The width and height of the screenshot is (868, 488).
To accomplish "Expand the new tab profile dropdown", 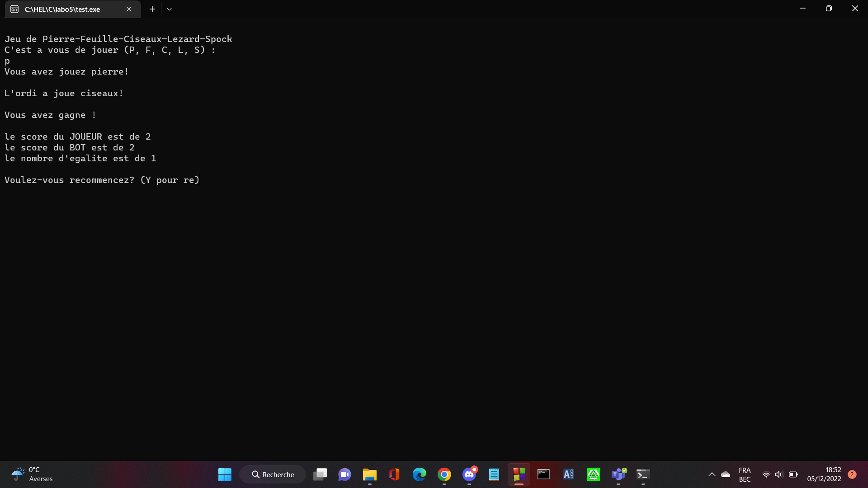I will point(169,9).
